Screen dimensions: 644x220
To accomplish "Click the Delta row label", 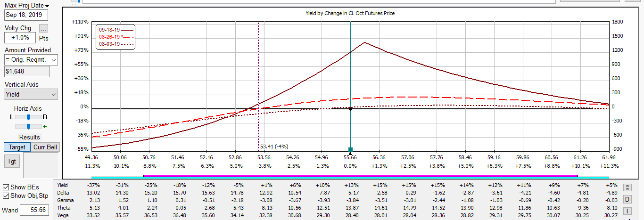I will (x=63, y=193).
